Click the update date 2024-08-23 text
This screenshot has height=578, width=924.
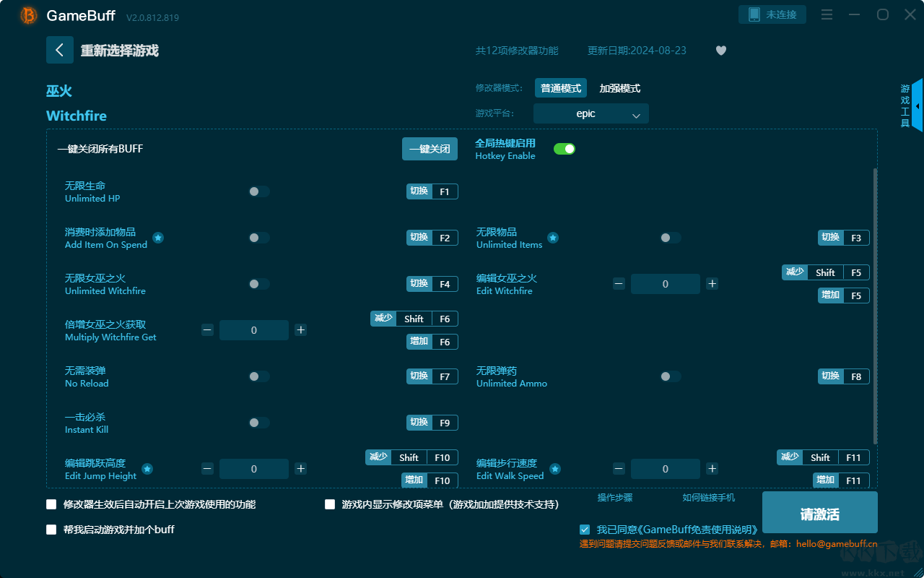click(637, 51)
